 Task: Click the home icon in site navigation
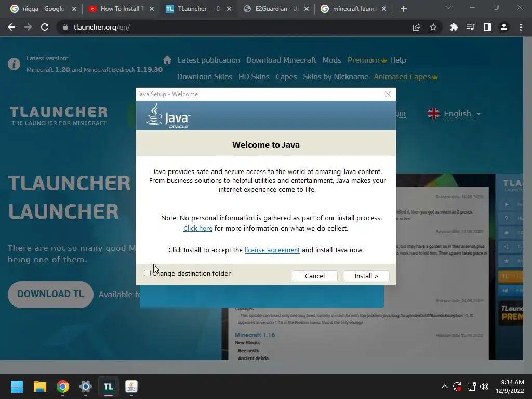[x=167, y=60]
